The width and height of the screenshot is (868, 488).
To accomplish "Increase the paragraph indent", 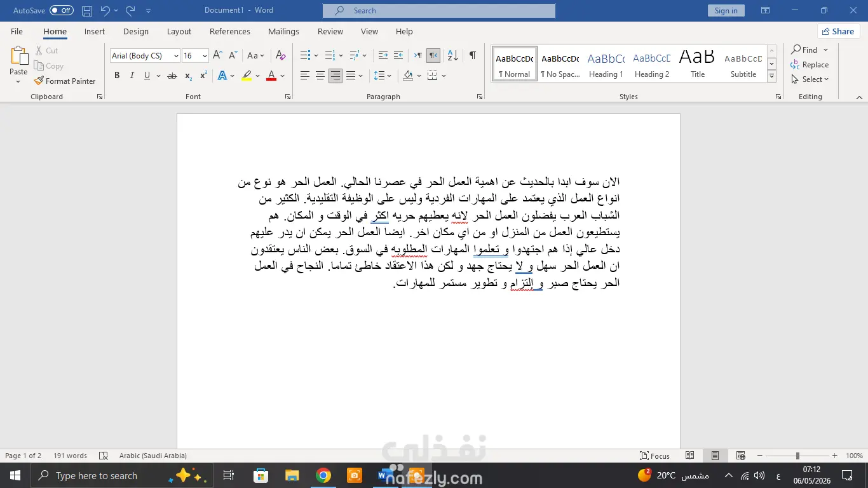I will click(398, 56).
